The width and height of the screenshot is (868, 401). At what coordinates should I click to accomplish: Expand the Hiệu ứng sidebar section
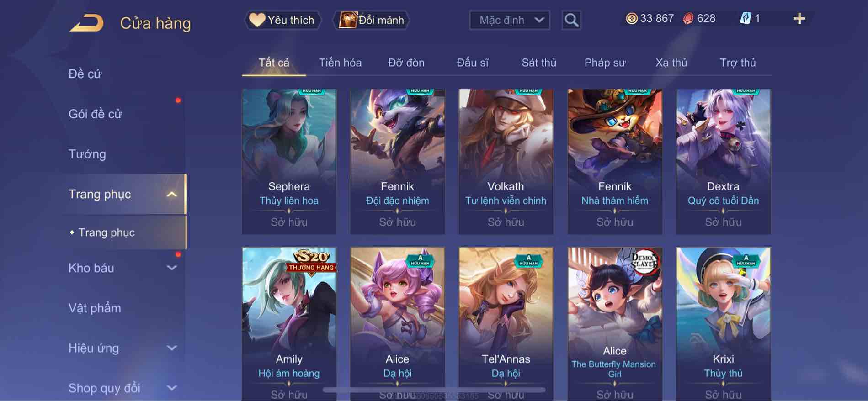[x=171, y=348]
